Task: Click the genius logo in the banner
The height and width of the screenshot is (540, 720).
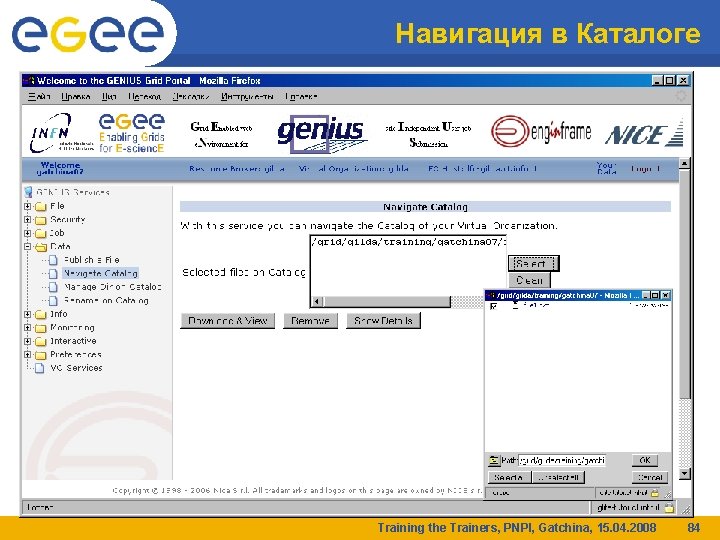Action: [321, 133]
